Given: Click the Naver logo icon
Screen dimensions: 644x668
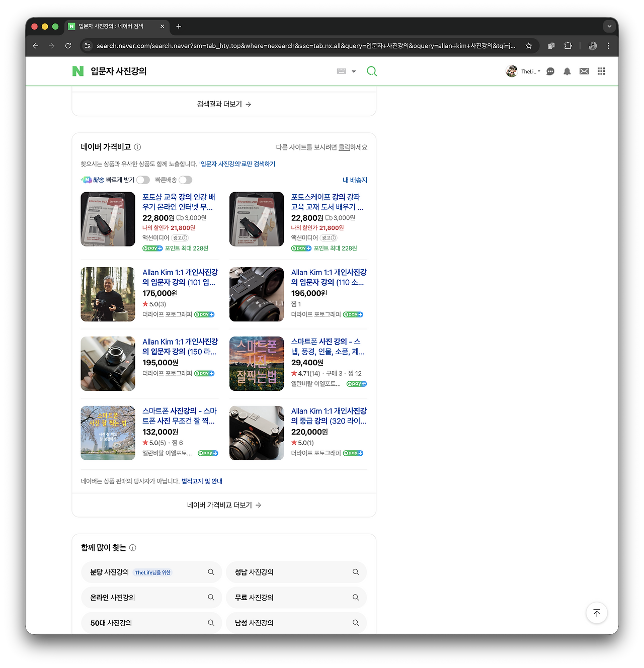Looking at the screenshot, I should (x=78, y=71).
